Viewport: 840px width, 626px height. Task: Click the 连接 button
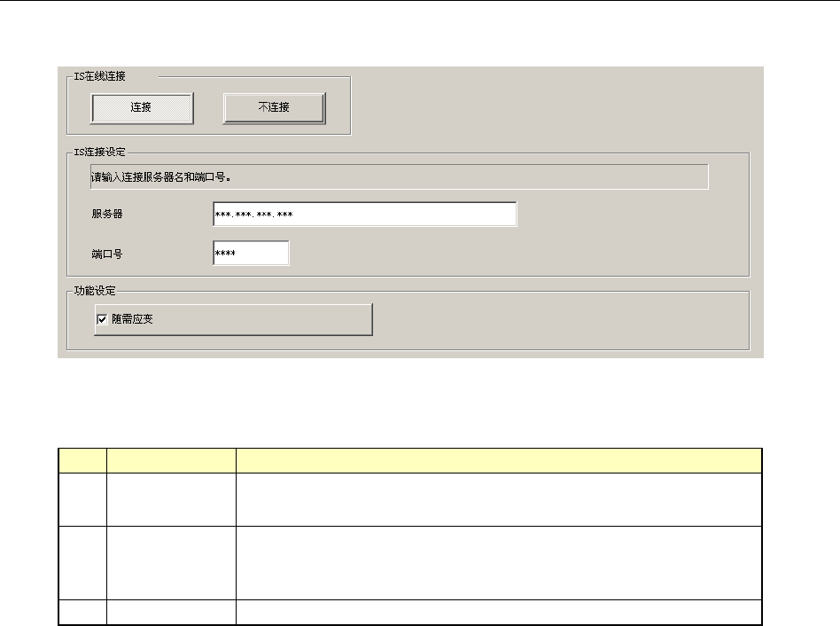(x=142, y=108)
